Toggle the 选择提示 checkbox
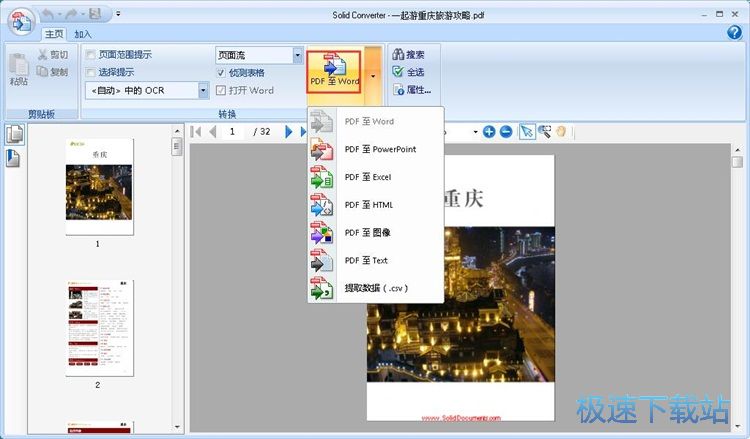Image resolution: width=750 pixels, height=439 pixels. (x=92, y=73)
